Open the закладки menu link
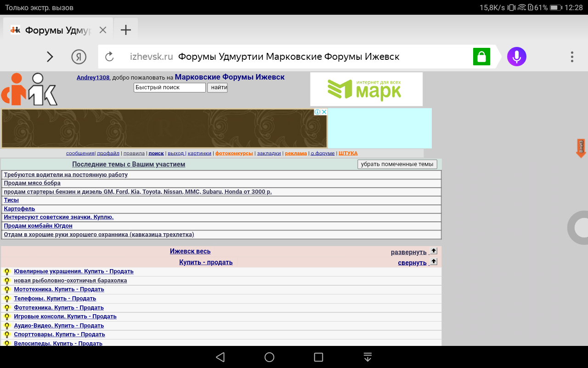Image resolution: width=588 pixels, height=368 pixels. click(269, 153)
